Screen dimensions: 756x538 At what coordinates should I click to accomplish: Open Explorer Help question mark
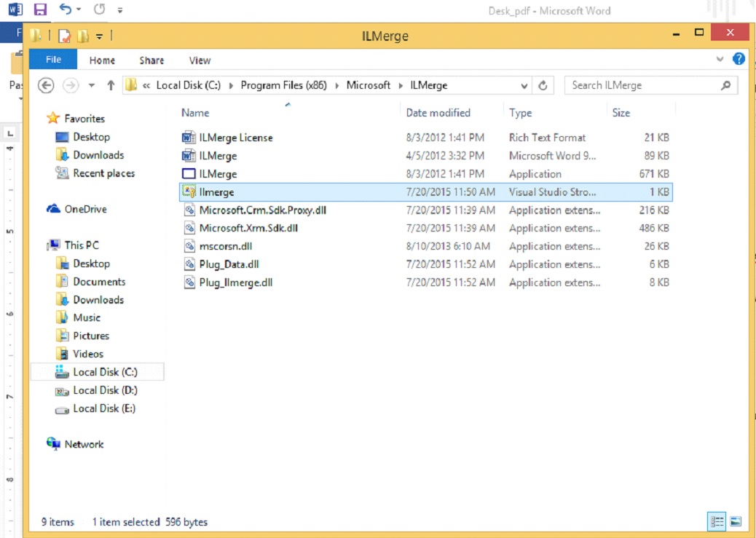tap(739, 59)
